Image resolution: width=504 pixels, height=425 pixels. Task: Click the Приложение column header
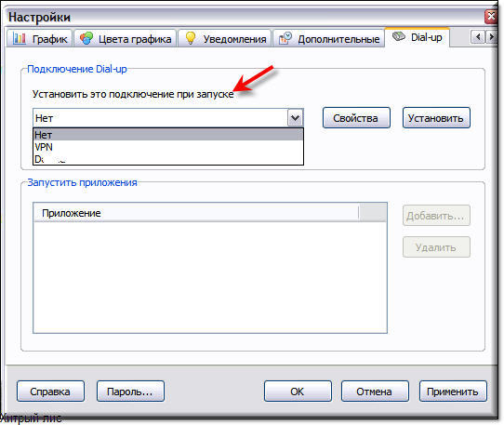(196, 212)
